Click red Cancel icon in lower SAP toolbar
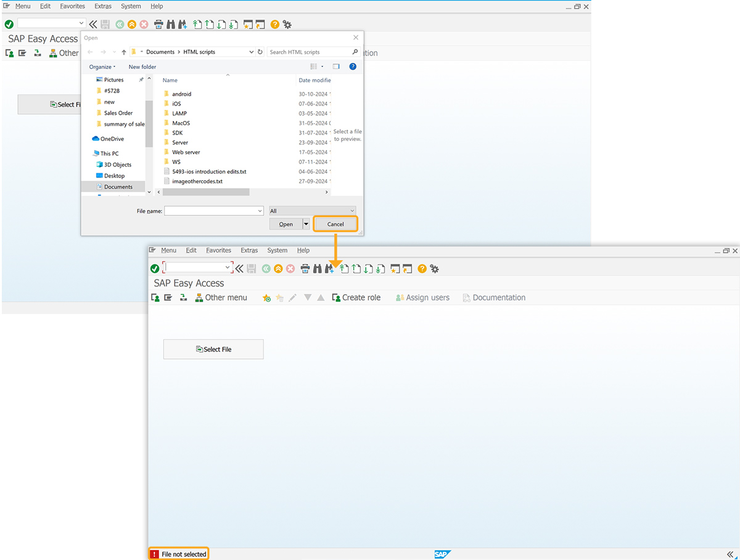 click(x=290, y=269)
